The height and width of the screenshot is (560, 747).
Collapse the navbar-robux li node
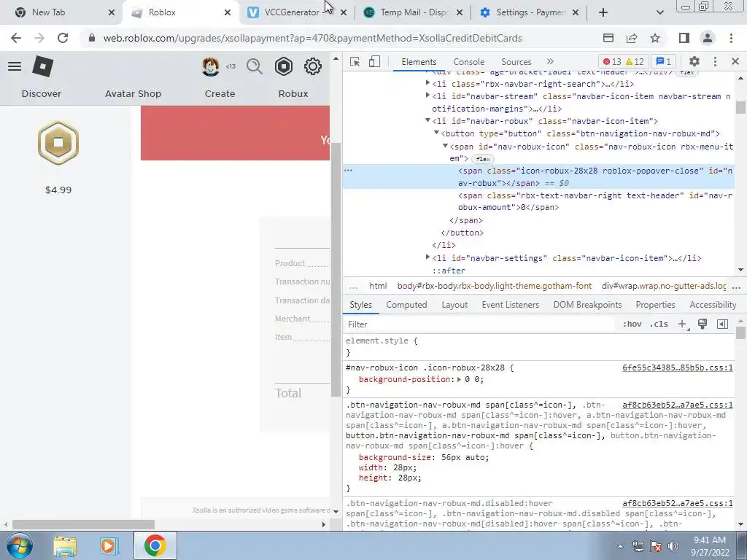tap(427, 120)
